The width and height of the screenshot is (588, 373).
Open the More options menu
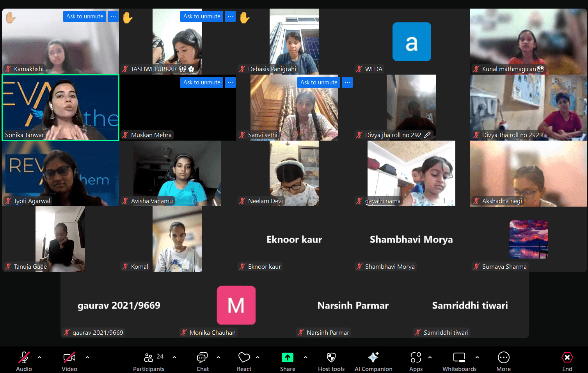(x=503, y=361)
